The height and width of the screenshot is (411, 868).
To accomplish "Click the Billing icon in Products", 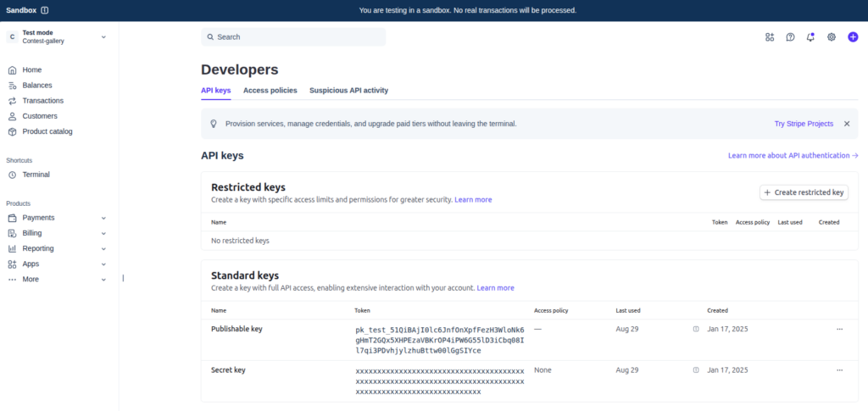I will pyautogui.click(x=12, y=233).
